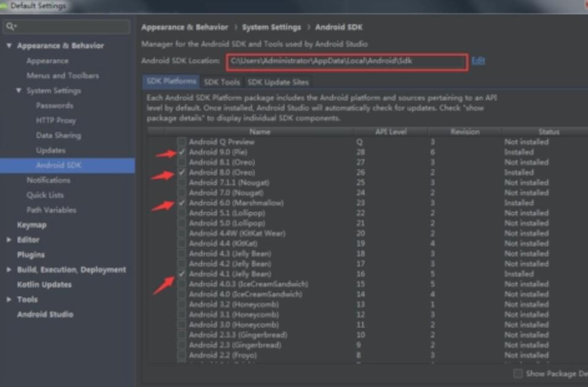
Task: Open Keymap settings
Action: pos(32,225)
